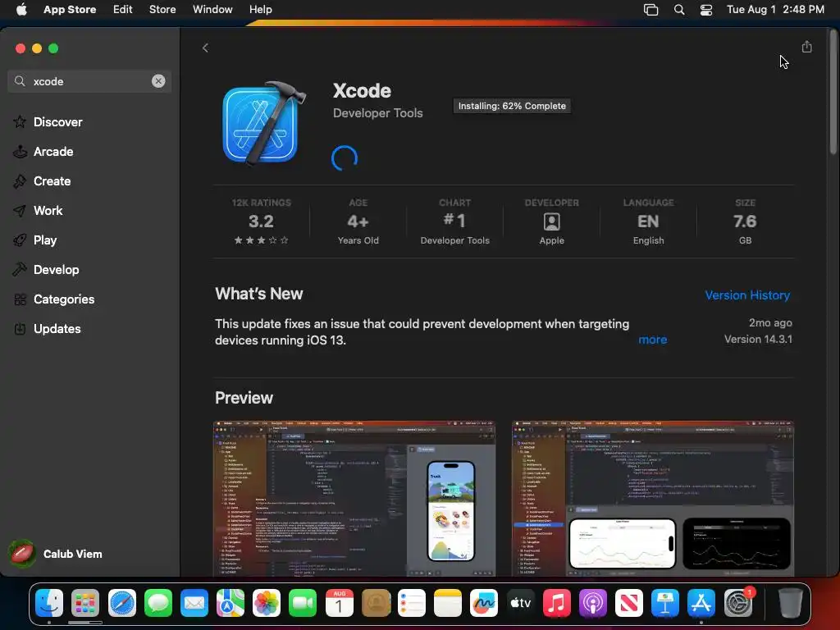This screenshot has width=840, height=630.
Task: Open Control Center in menu bar
Action: (x=706, y=10)
